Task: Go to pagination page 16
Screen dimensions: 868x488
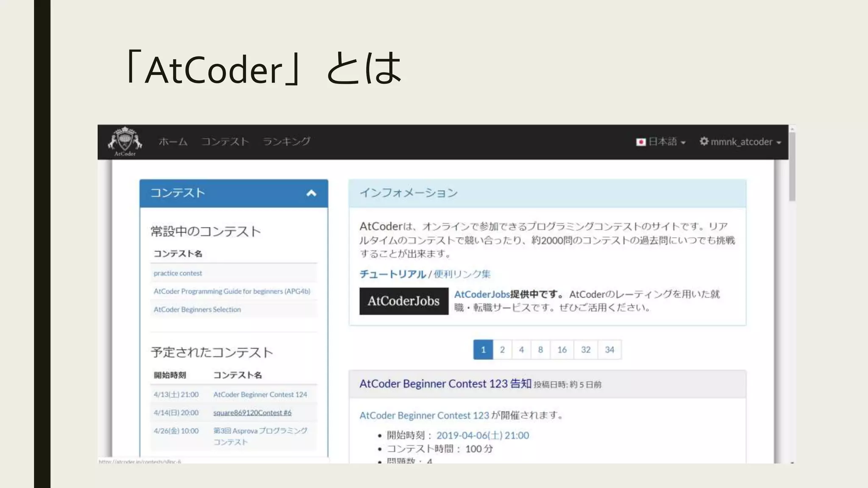Action: [x=562, y=350]
